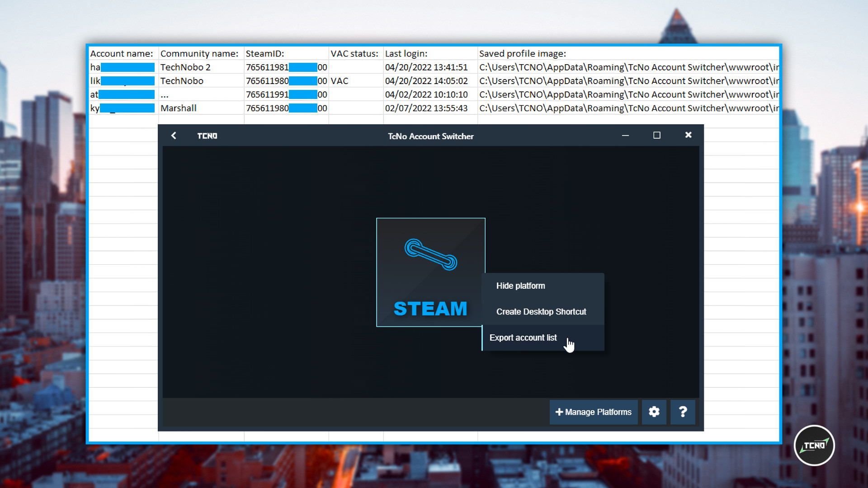Image resolution: width=868 pixels, height=488 pixels.
Task: Choose Export account list from the context menu
Action: pyautogui.click(x=523, y=338)
